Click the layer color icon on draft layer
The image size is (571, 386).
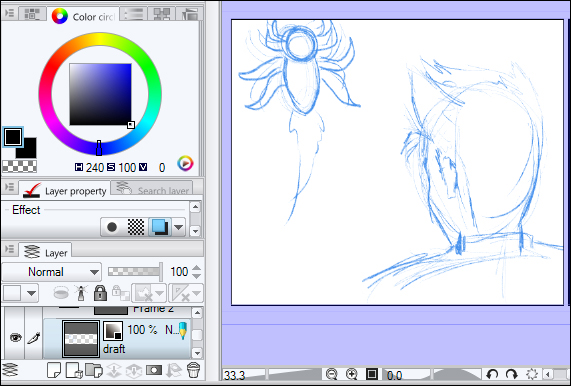[x=113, y=331]
